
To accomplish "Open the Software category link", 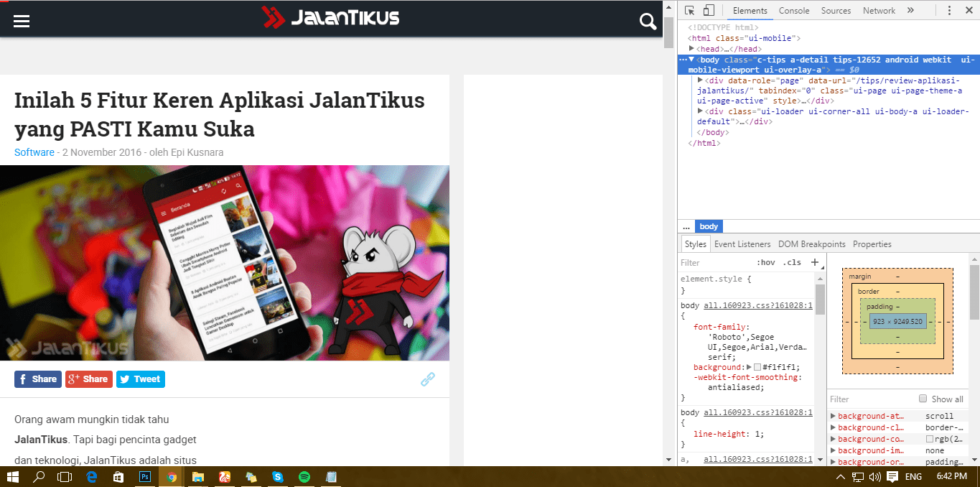I will point(34,152).
